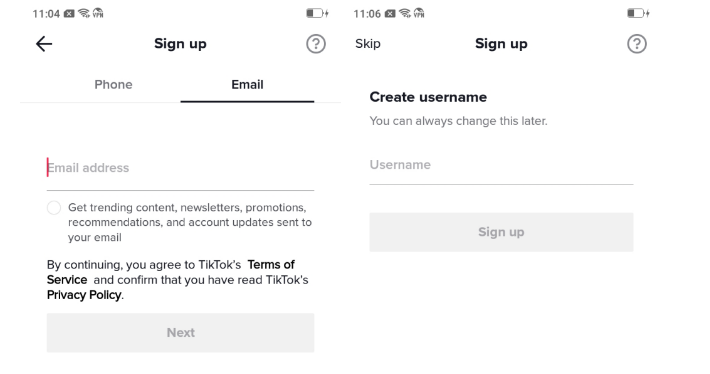Focus the Email address input field
The width and height of the screenshot is (710, 374).
click(181, 168)
